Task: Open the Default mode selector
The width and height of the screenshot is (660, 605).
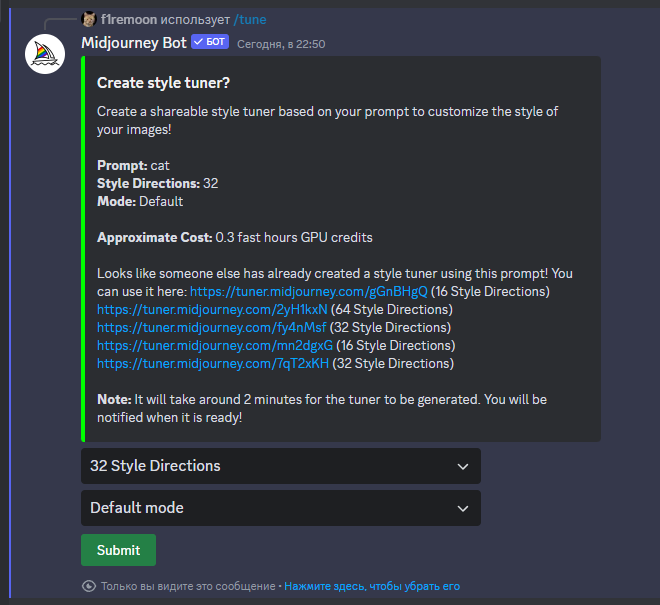Action: (x=270, y=508)
